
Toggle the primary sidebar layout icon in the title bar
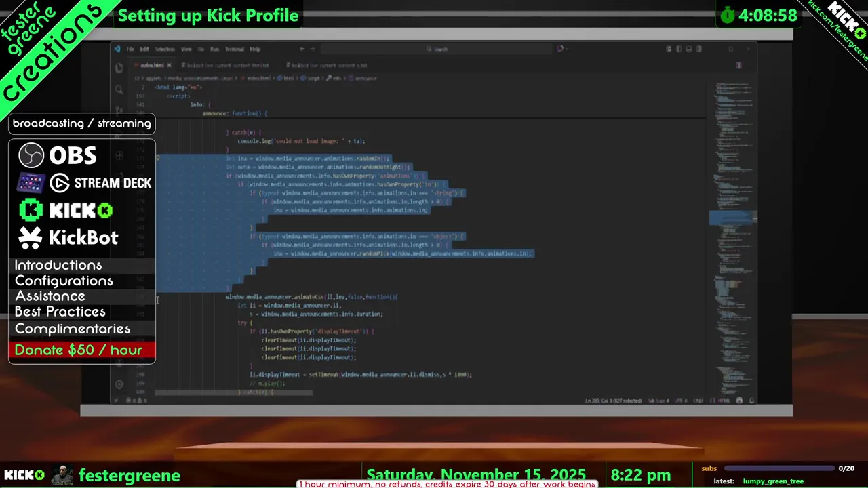click(678, 49)
